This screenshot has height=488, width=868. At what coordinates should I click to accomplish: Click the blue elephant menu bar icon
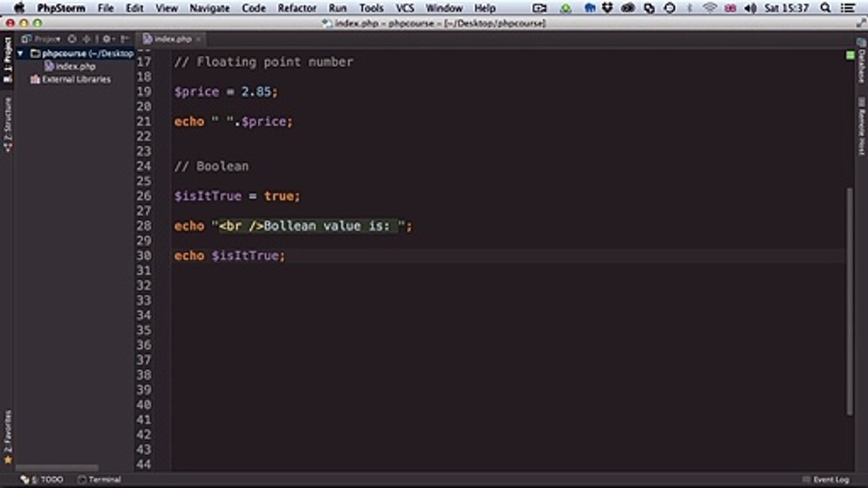click(590, 8)
